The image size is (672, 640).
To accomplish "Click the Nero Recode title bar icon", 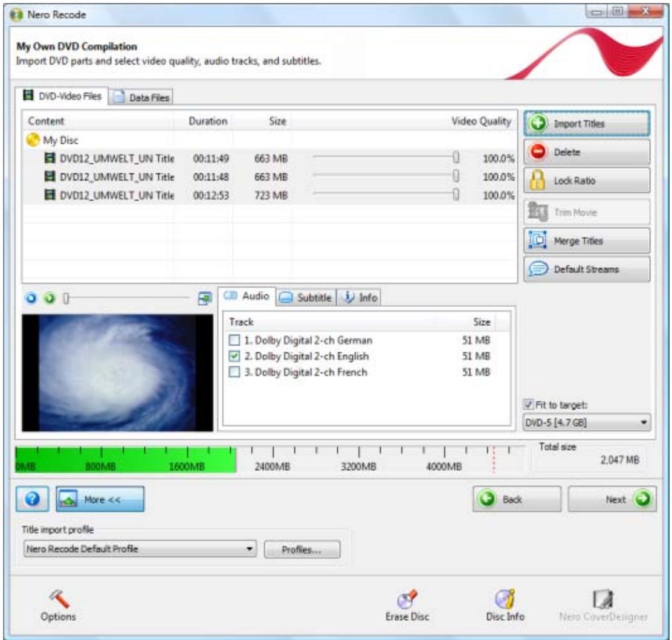I will pyautogui.click(x=16, y=15).
